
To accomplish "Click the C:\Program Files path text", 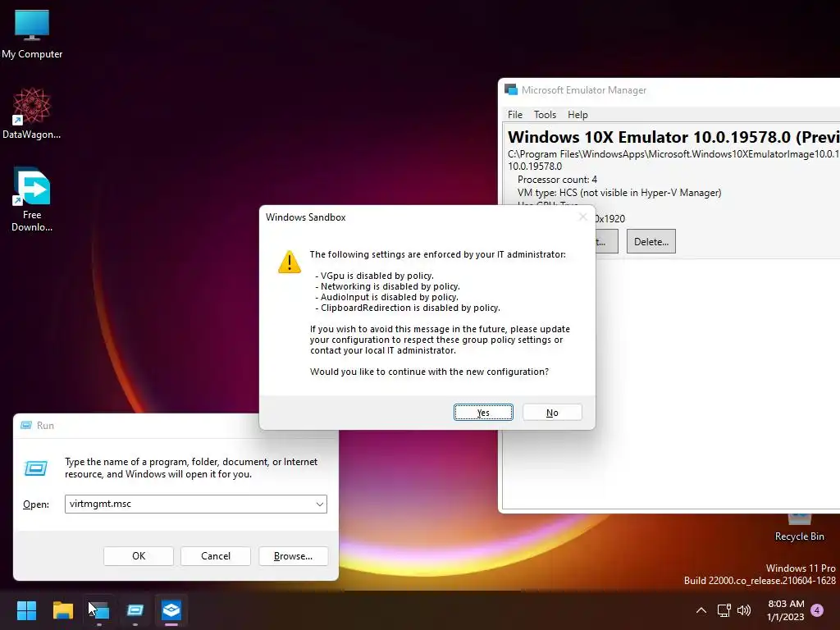I will pos(673,154).
